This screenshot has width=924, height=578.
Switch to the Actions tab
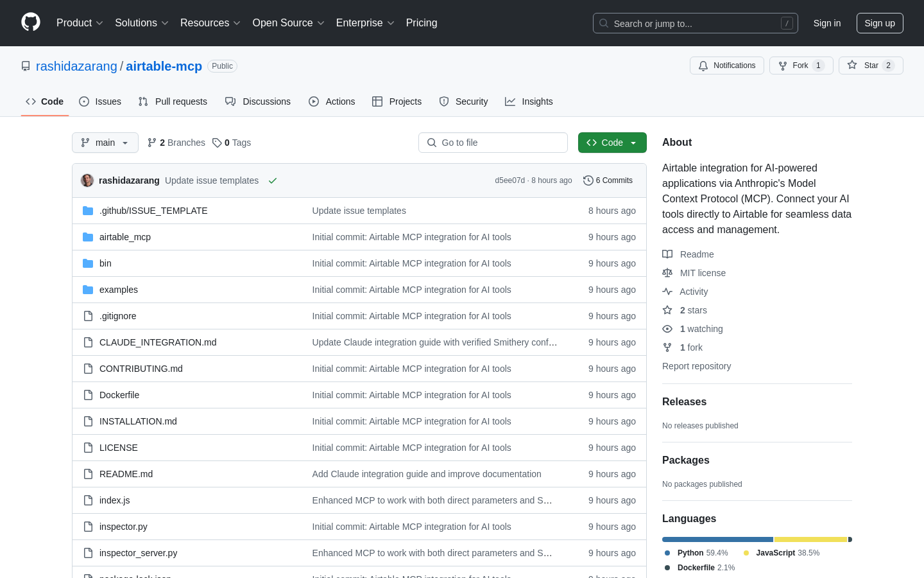pos(332,101)
